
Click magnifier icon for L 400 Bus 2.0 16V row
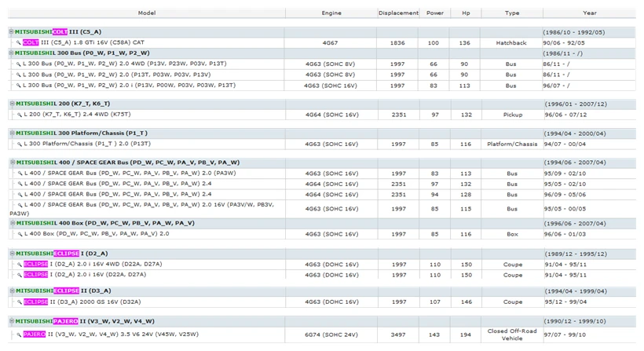(20, 205)
